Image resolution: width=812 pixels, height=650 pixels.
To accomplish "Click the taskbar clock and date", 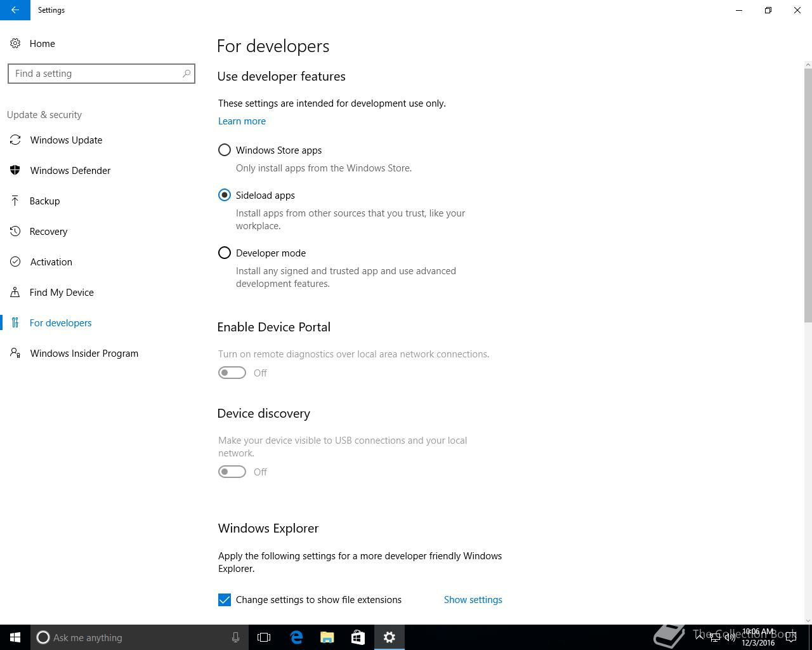I will (758, 637).
